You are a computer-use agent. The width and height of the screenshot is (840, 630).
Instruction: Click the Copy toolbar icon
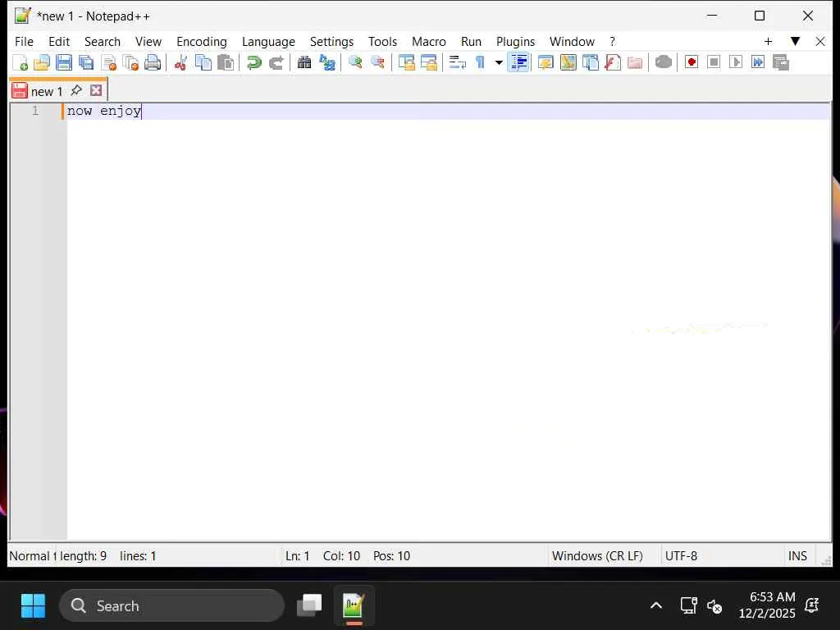[203, 62]
